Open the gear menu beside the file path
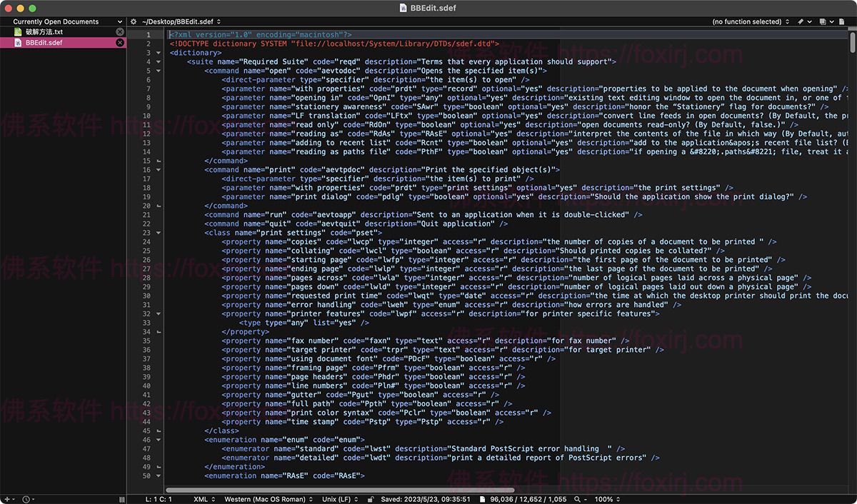Viewport: 857px width, 504px height. point(134,21)
